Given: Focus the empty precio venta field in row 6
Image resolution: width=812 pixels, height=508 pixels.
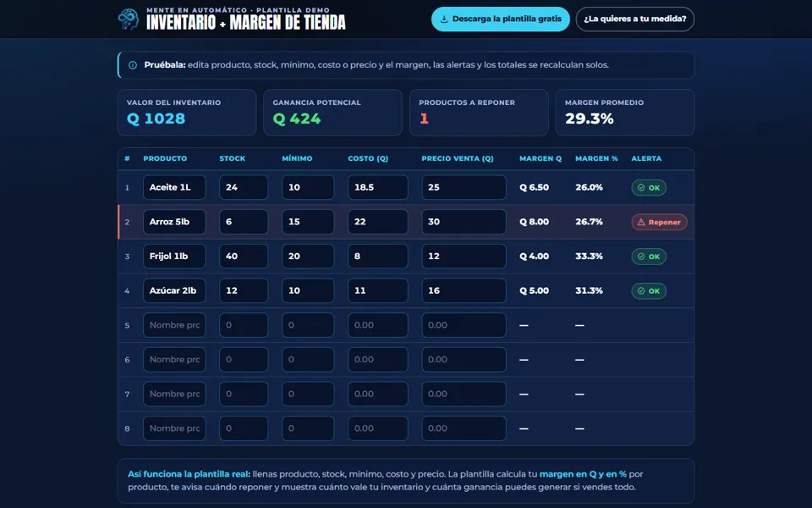Looking at the screenshot, I should point(464,360).
